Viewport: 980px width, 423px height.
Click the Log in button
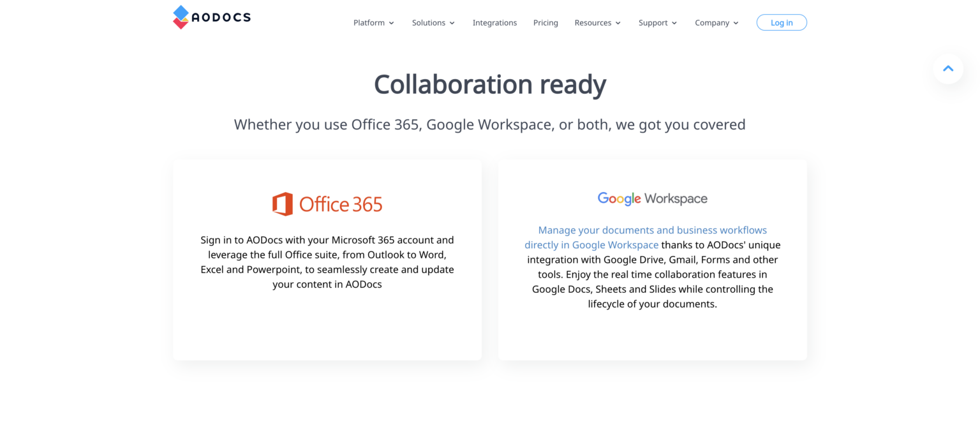(x=782, y=22)
